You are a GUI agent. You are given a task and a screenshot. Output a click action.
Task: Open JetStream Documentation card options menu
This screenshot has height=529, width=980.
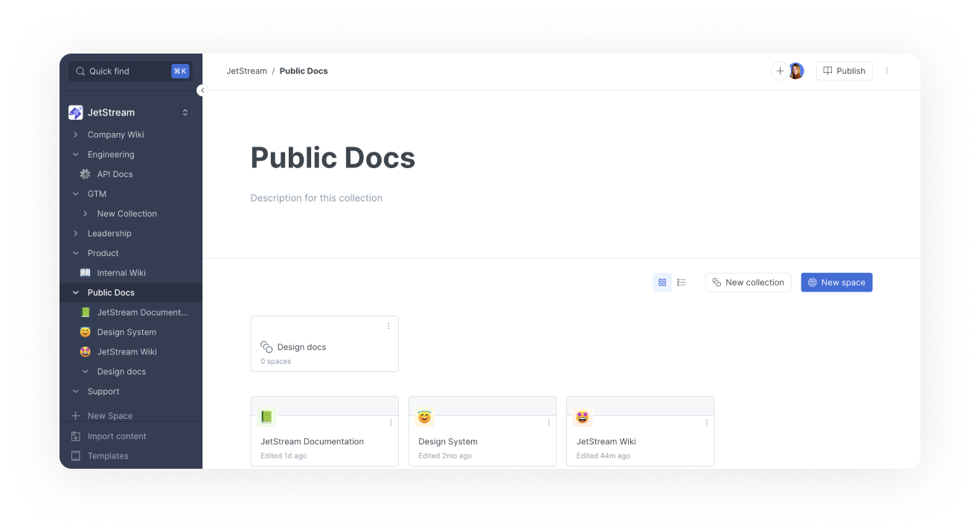coord(391,423)
